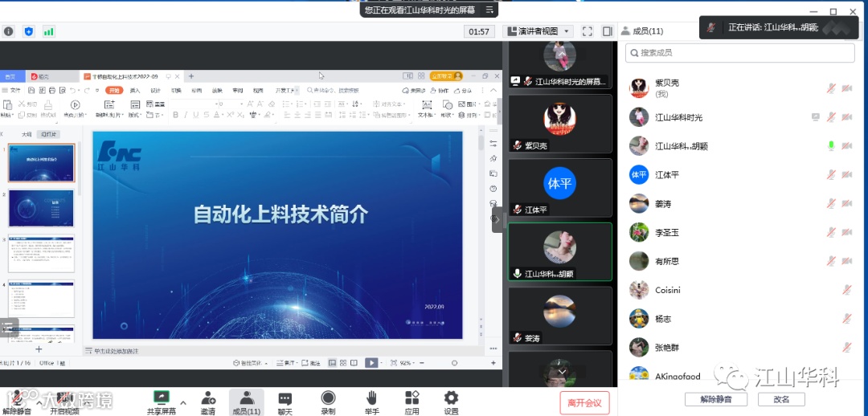Switch to slide sorter view icon
868x416 pixels.
tap(342, 363)
